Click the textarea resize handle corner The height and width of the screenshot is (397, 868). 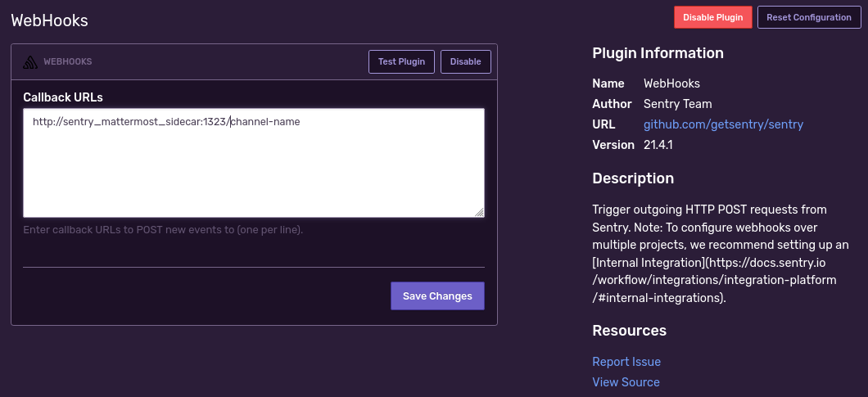click(479, 211)
